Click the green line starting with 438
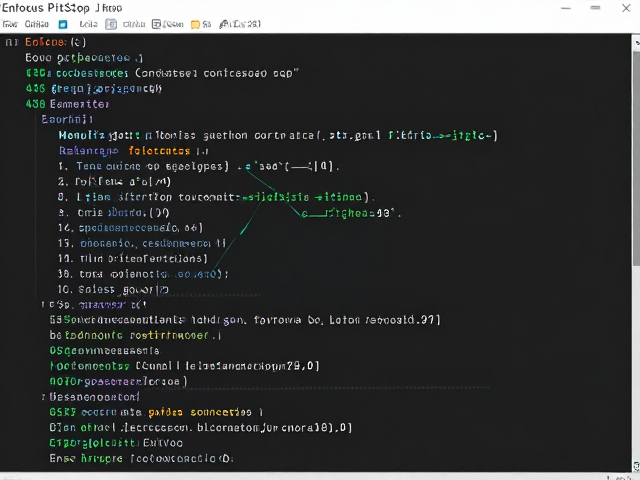The width and height of the screenshot is (640, 480). [x=67, y=104]
